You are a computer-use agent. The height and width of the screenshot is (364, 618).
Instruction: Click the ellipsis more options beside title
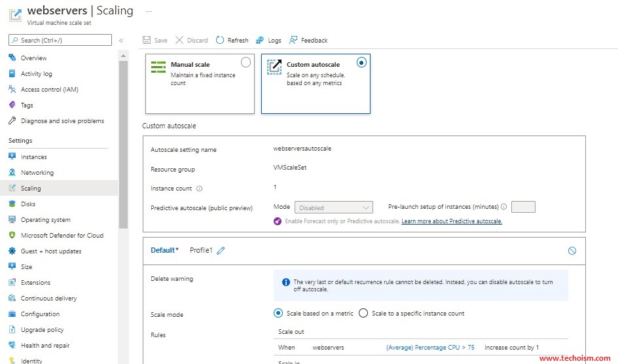149,11
